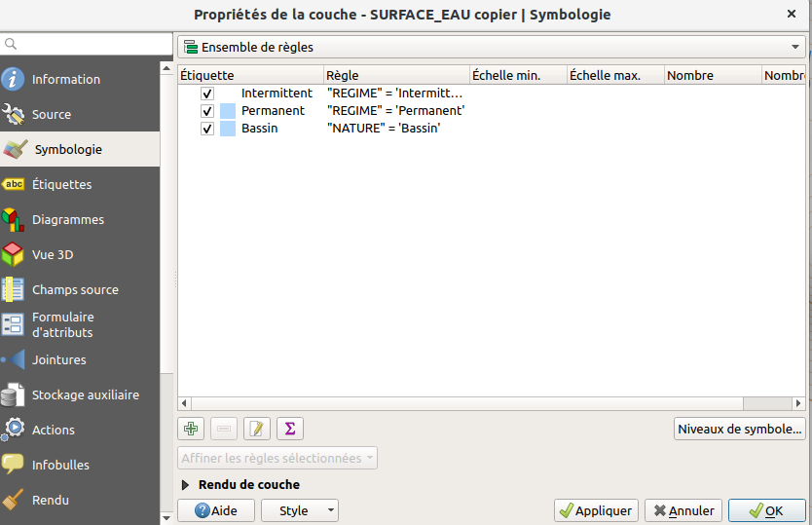The image size is (812, 525).
Task: Click the Infobulles speech bubble icon
Action: pyautogui.click(x=13, y=464)
